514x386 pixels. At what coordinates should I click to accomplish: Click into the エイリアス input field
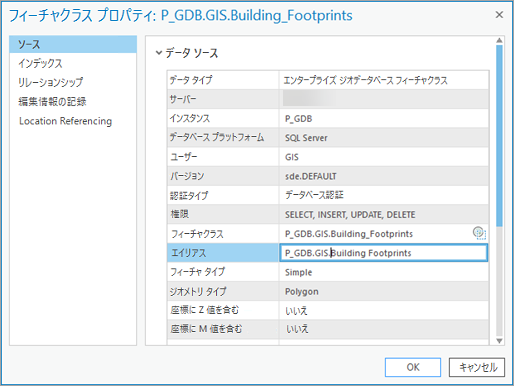tap(383, 253)
